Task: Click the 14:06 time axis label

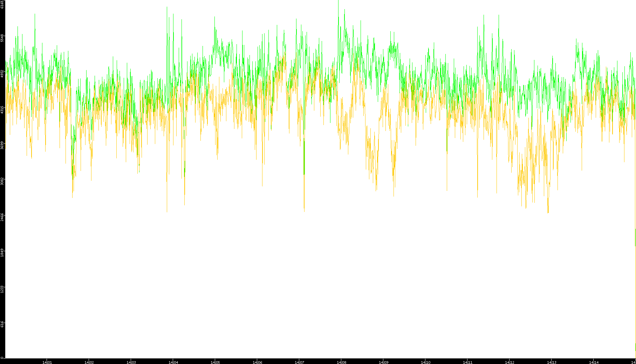Action: tap(257, 362)
